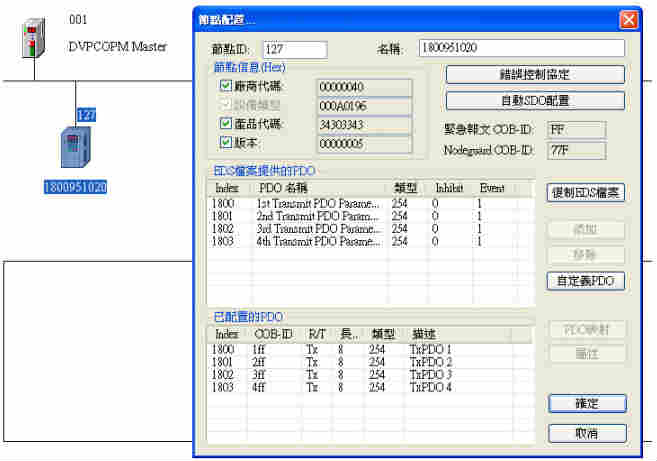Click the PDO 名稱 column header

(320, 188)
